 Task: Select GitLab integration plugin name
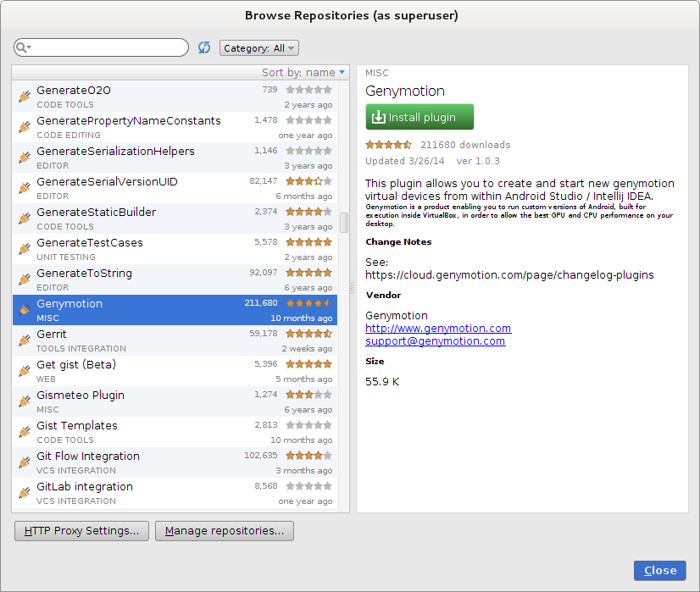coord(85,487)
